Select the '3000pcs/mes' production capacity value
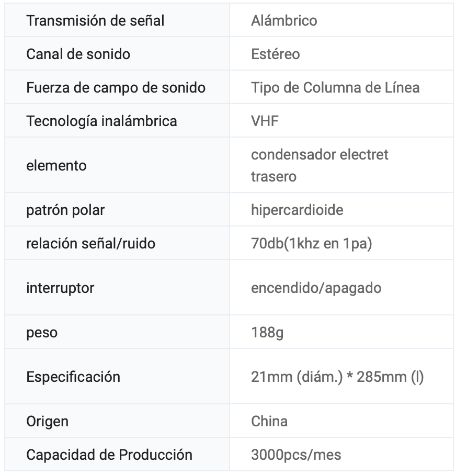This screenshot has height=476, width=456. (x=295, y=455)
